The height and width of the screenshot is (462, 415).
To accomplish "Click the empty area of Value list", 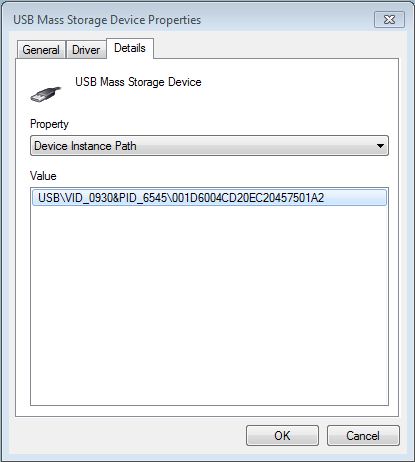I will pyautogui.click(x=209, y=305).
